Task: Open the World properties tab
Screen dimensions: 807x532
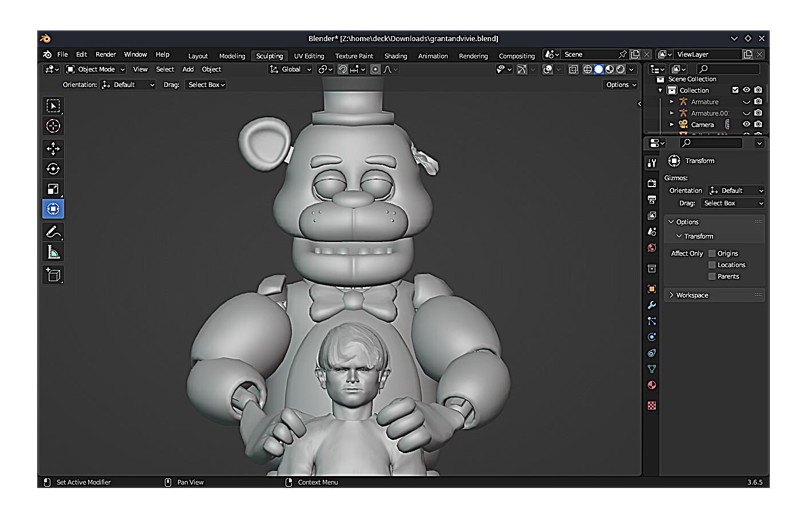Action: [651, 248]
